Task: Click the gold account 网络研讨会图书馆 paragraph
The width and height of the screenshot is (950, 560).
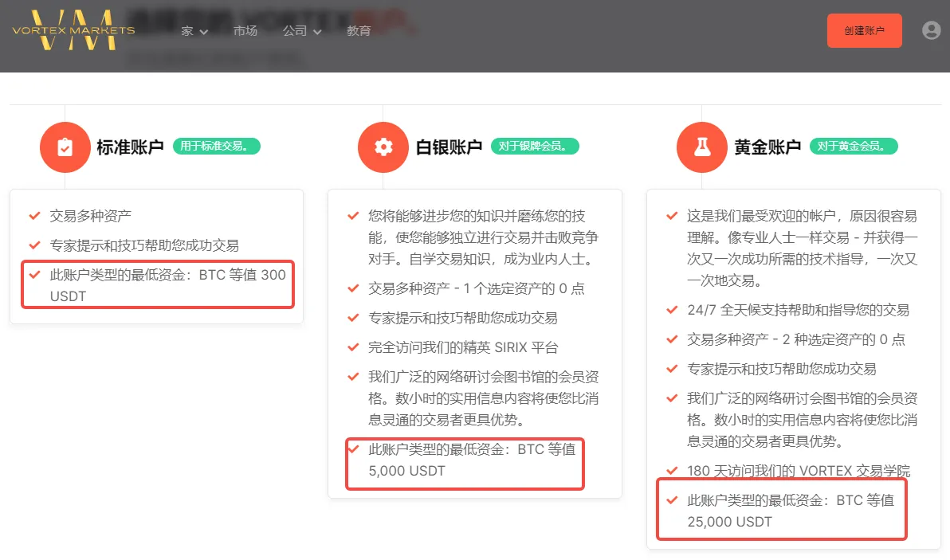Action: 803,420
